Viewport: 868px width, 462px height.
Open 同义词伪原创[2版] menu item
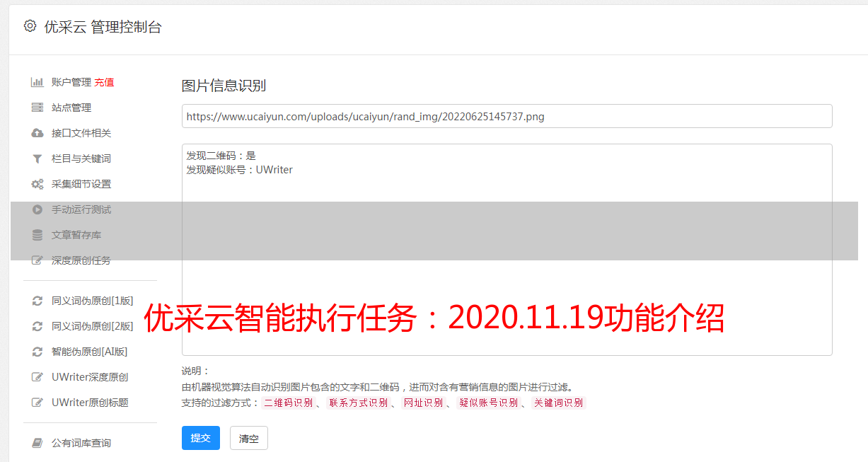92,326
